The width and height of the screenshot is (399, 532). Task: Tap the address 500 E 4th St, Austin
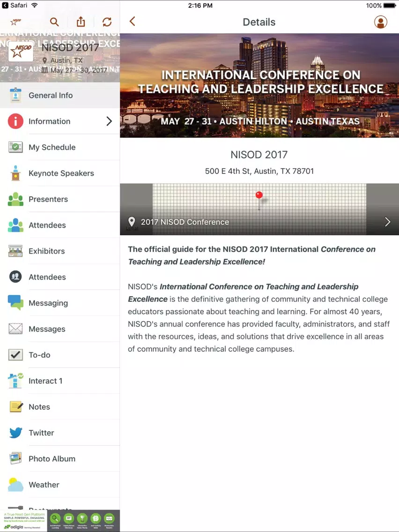pos(259,171)
